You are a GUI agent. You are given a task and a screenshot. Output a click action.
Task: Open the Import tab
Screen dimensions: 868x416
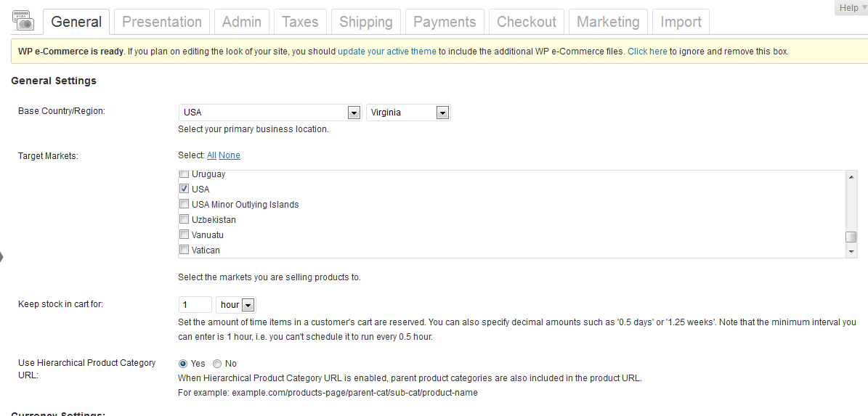point(681,22)
